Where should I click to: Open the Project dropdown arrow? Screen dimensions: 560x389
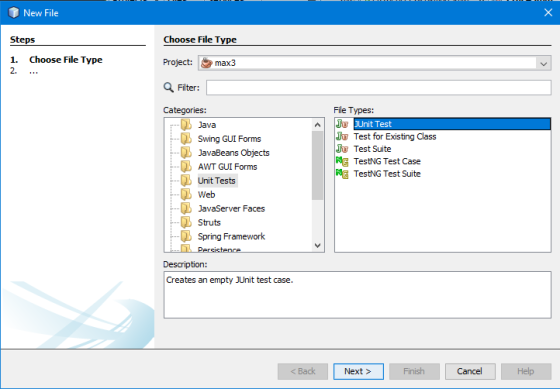(x=544, y=63)
